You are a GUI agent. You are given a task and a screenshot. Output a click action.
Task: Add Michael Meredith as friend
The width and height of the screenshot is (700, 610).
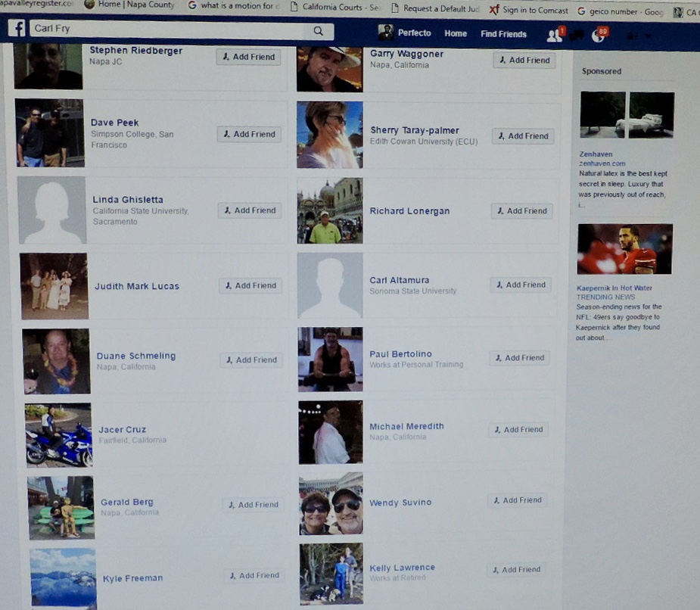[x=518, y=430]
